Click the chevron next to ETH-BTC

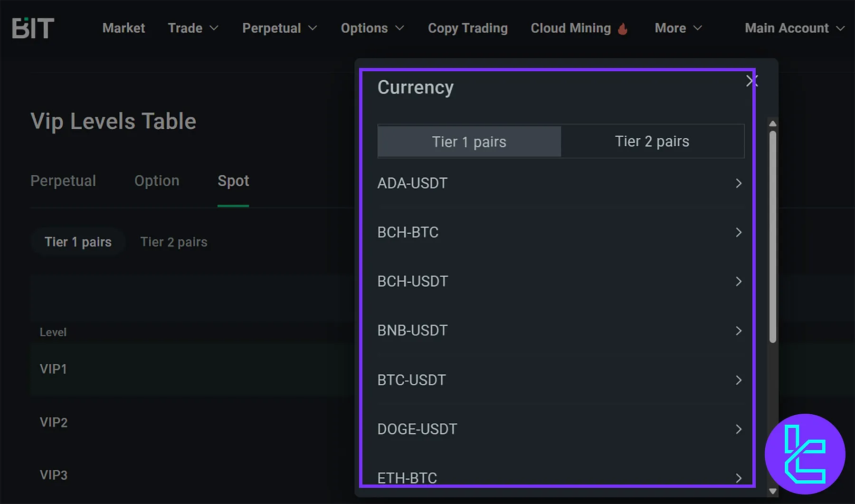pos(739,478)
